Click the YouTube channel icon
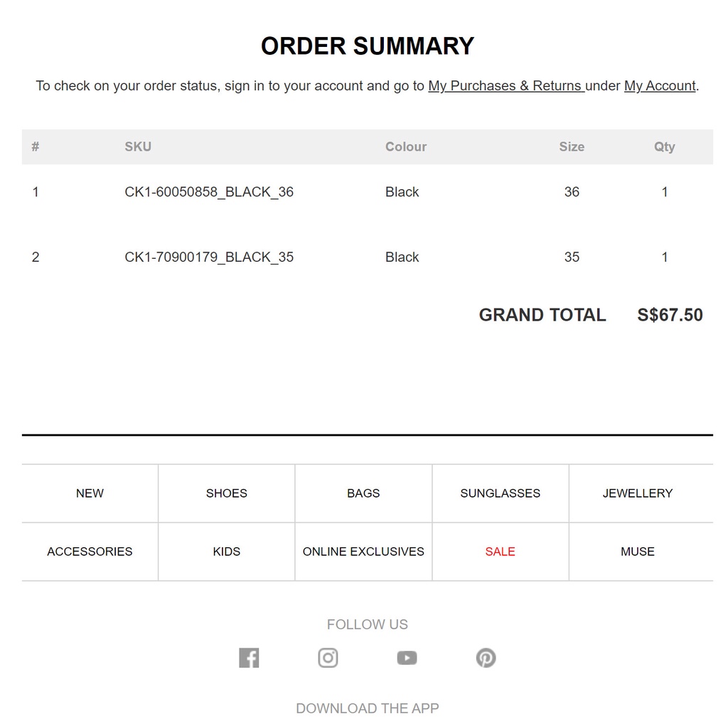This screenshot has width=728, height=728. 407,658
